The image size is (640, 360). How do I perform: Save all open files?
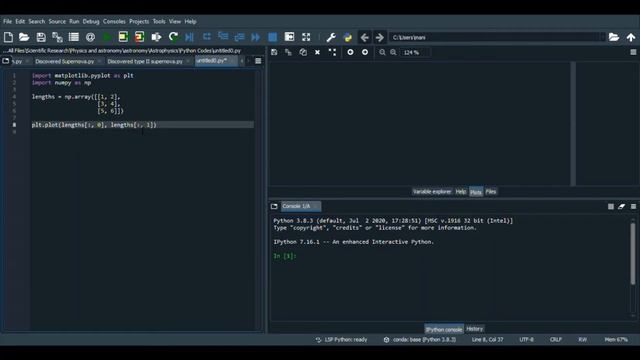point(57,37)
